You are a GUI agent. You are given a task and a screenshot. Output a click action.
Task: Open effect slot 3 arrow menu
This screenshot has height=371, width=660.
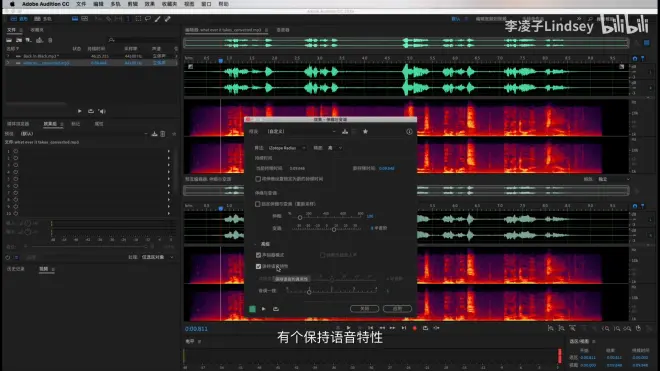pyautogui.click(x=169, y=165)
